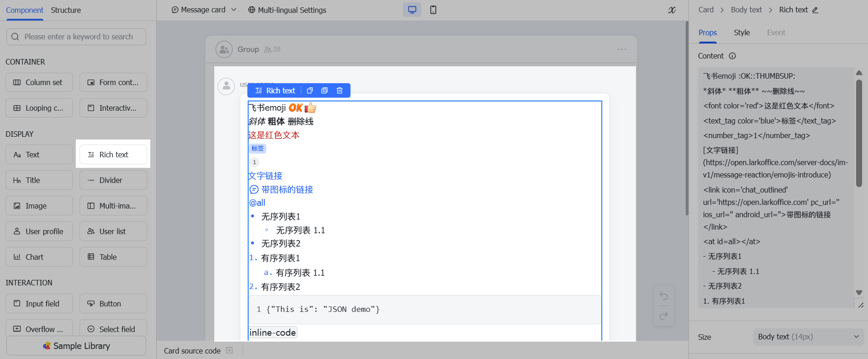Viewport: 868px width, 359px height.
Task: Switch to mobile preview mode
Action: 433,10
